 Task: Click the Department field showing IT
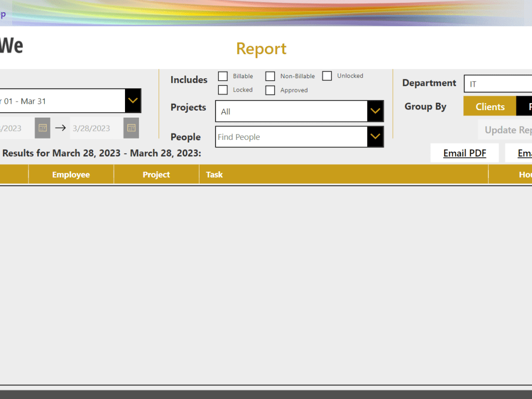point(498,84)
